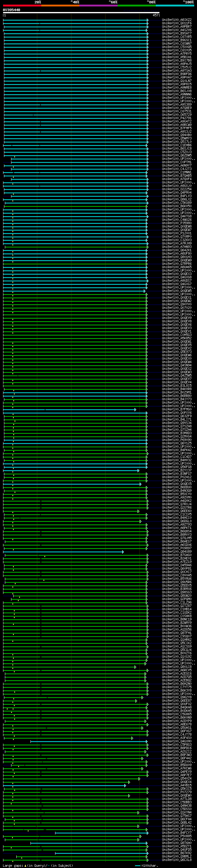The image size is (197, 868).
Task: Select UniRef100_A9S389 subject label
Action: click(177, 104)
